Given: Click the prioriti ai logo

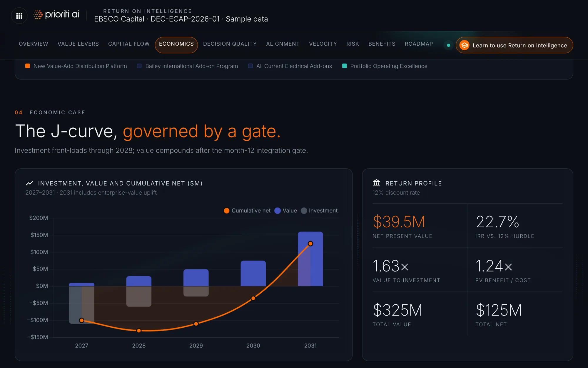Looking at the screenshot, I should (56, 14).
